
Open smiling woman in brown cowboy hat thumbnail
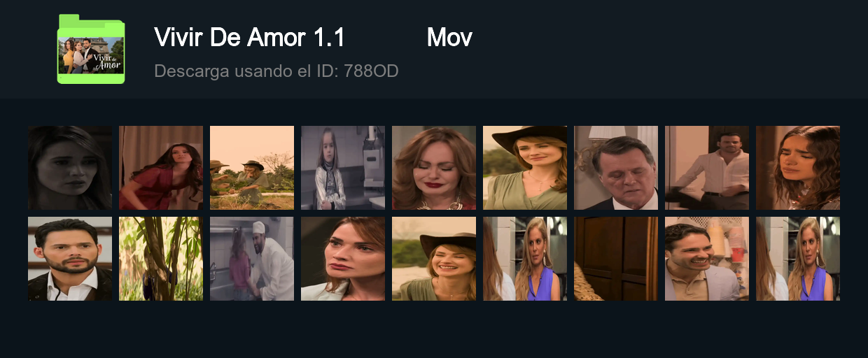coord(434,259)
